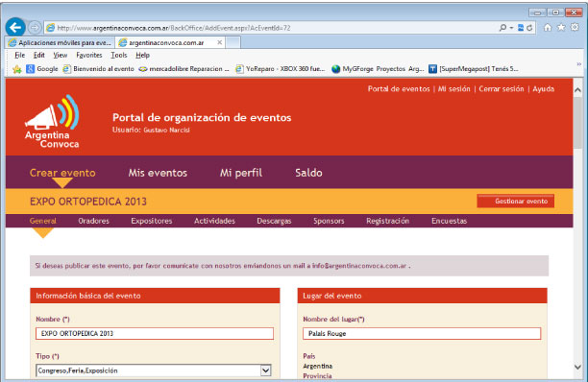The image size is (588, 382).
Task: Click the address bar URL field
Action: pos(270,28)
